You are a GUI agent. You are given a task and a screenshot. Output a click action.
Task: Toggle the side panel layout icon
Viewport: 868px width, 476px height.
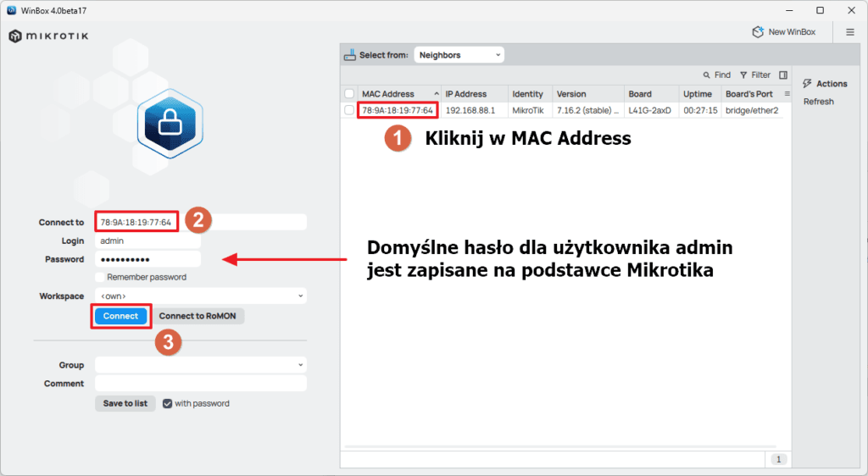point(783,75)
